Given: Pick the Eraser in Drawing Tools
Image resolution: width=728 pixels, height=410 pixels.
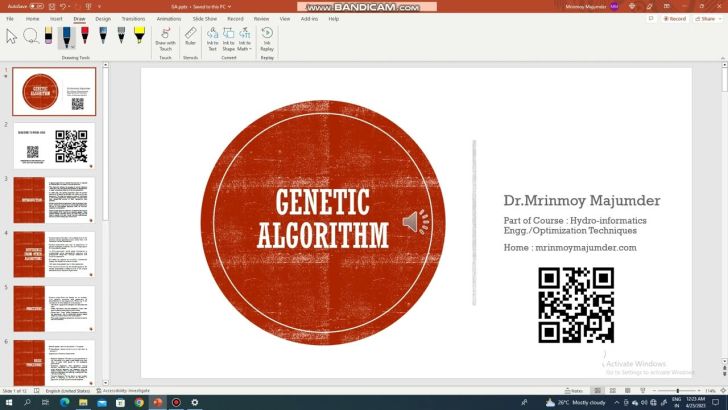Looking at the screenshot, I should (48, 36).
